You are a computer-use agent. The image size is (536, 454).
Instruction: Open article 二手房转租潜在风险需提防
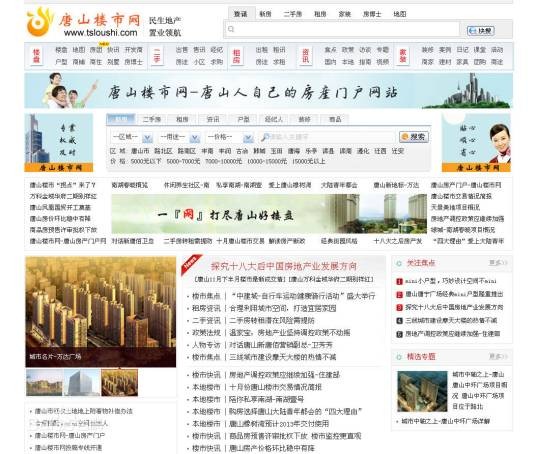coord(272,320)
